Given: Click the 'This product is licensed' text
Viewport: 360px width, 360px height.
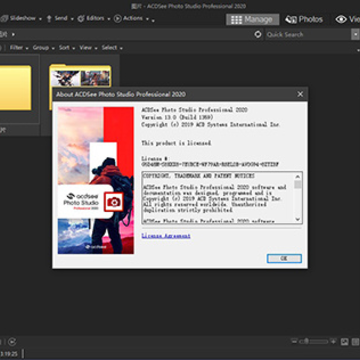Looking at the screenshot, I should 176,143.
